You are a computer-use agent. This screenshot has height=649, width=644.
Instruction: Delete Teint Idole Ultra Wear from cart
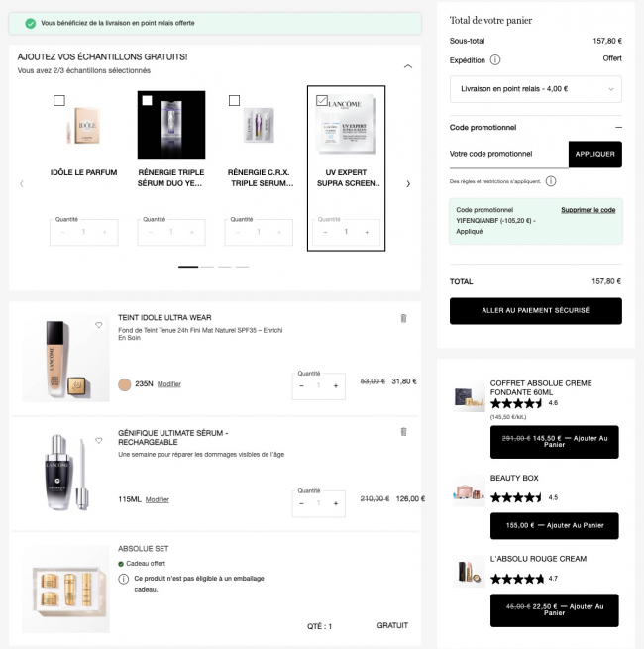[403, 318]
